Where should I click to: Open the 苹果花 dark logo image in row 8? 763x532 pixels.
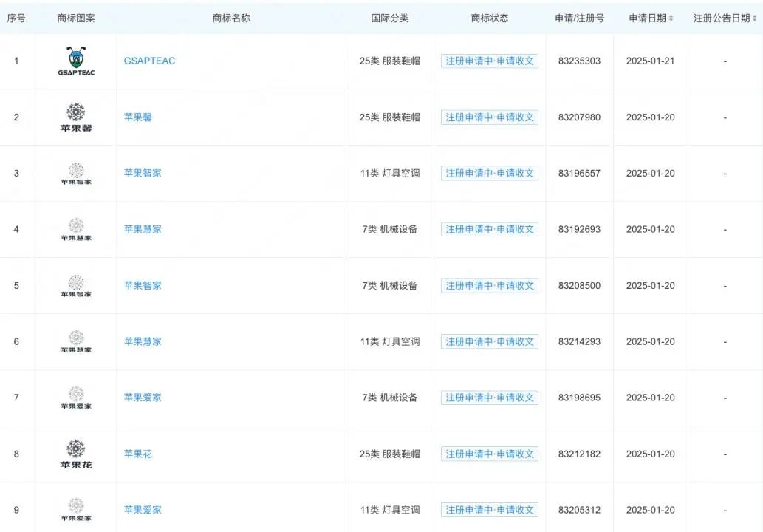(75, 453)
